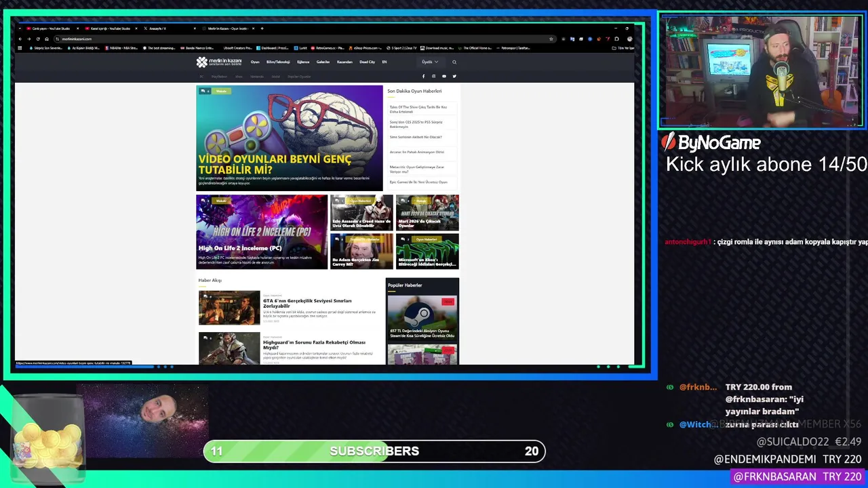Open the NBABite bookmark

(123, 48)
